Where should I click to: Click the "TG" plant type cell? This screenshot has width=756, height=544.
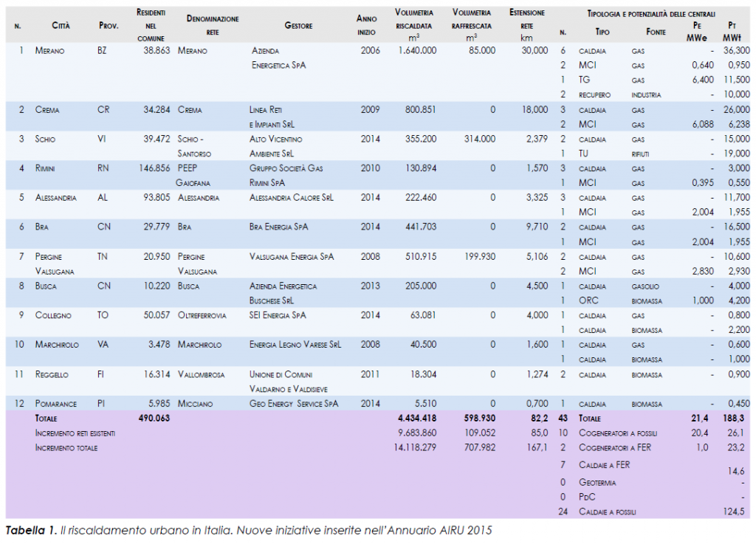(x=585, y=80)
